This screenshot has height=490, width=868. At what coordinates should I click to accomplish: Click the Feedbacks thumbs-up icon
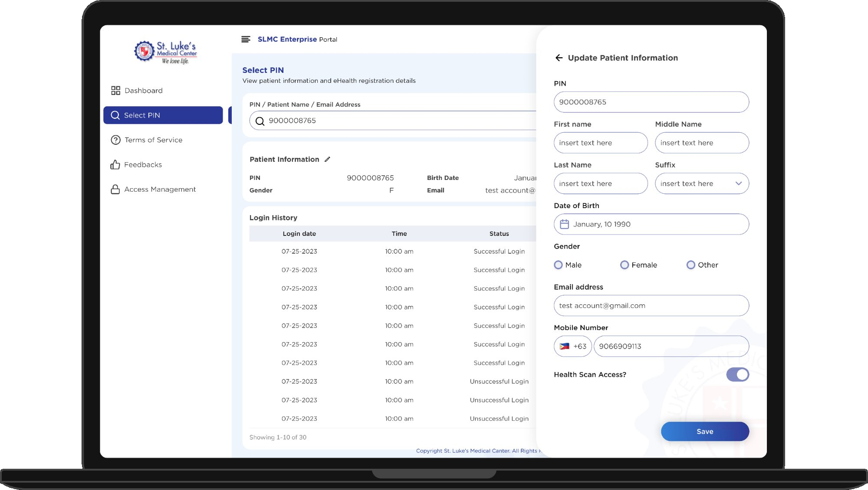coord(115,164)
